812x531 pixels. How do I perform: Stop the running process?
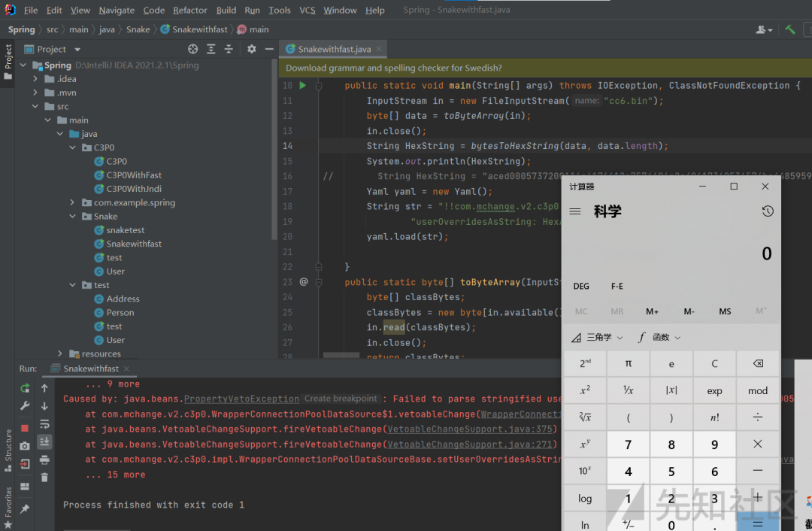24,428
